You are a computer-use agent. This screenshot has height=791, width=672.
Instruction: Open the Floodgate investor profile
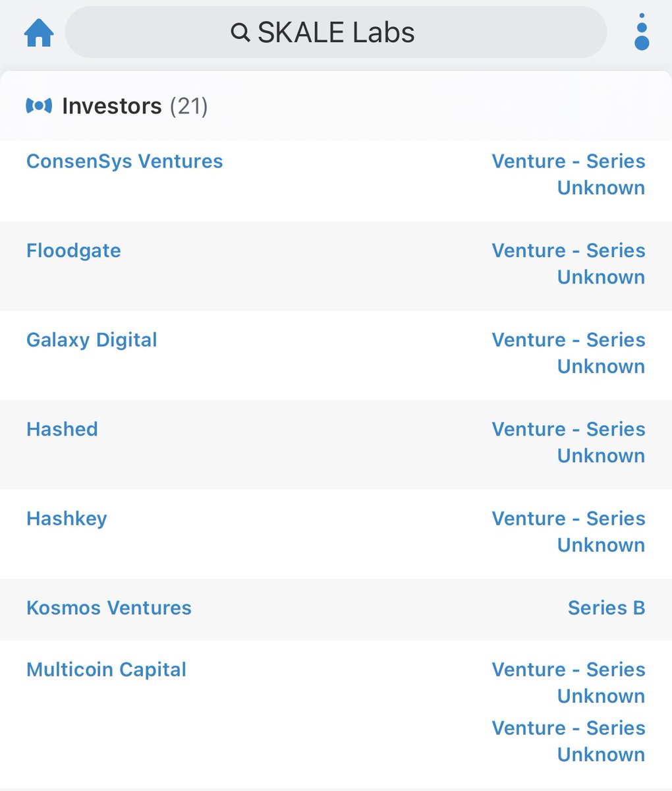coord(74,250)
